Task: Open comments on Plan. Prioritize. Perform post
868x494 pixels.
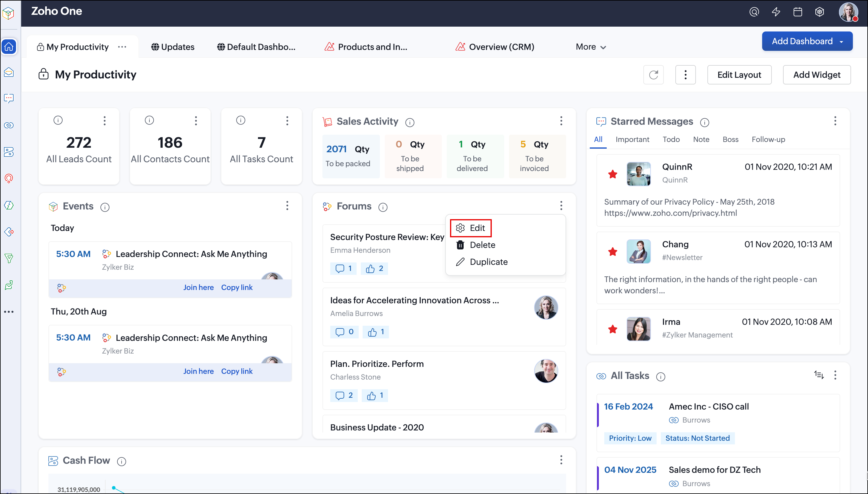Action: pos(344,395)
